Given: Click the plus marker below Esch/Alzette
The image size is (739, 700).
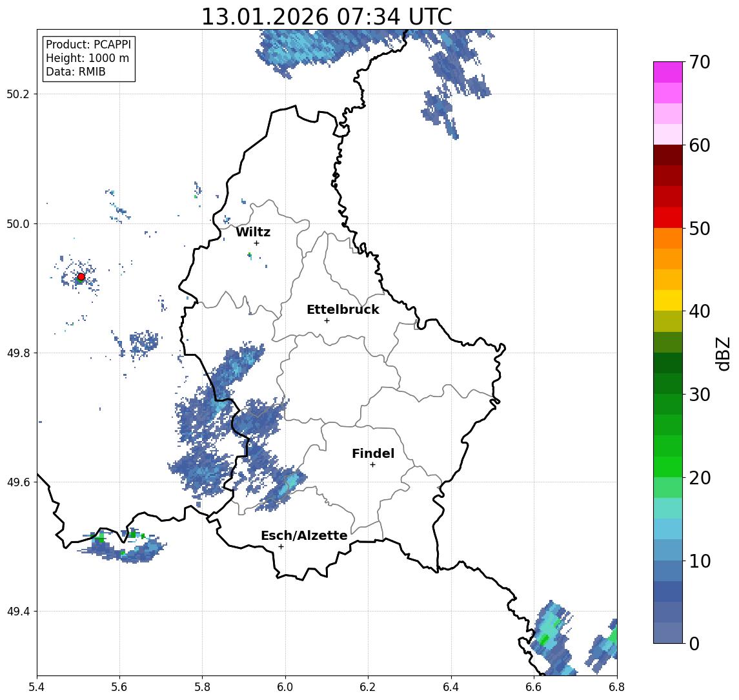Looking at the screenshot, I should tap(281, 547).
